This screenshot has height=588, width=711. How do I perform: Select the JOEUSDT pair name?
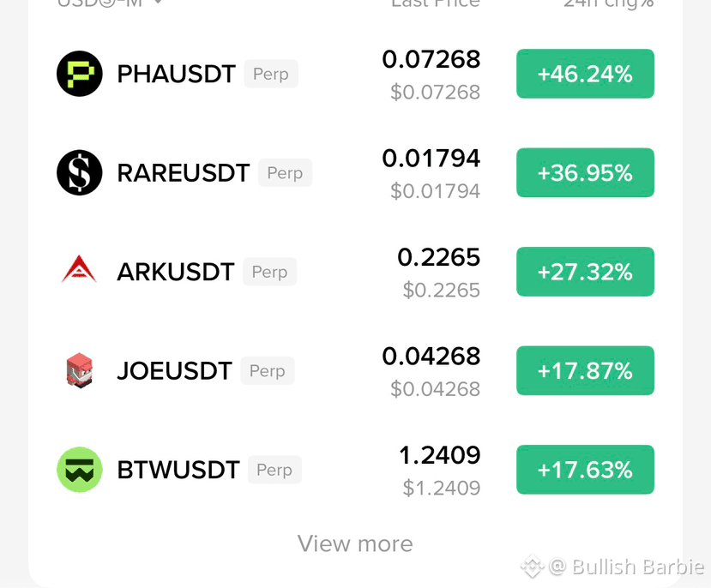[174, 370]
